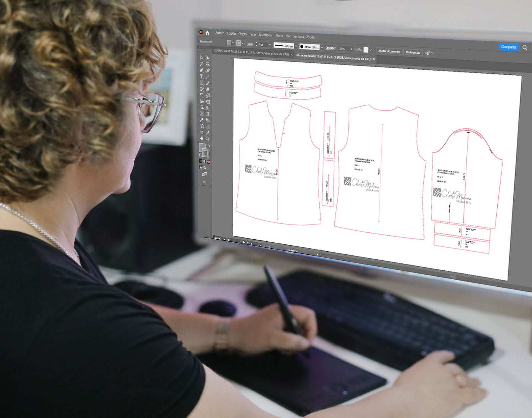Image resolution: width=532 pixels, height=418 pixels.
Task: Open align selection options dropdown arrow
Action: (x=432, y=53)
